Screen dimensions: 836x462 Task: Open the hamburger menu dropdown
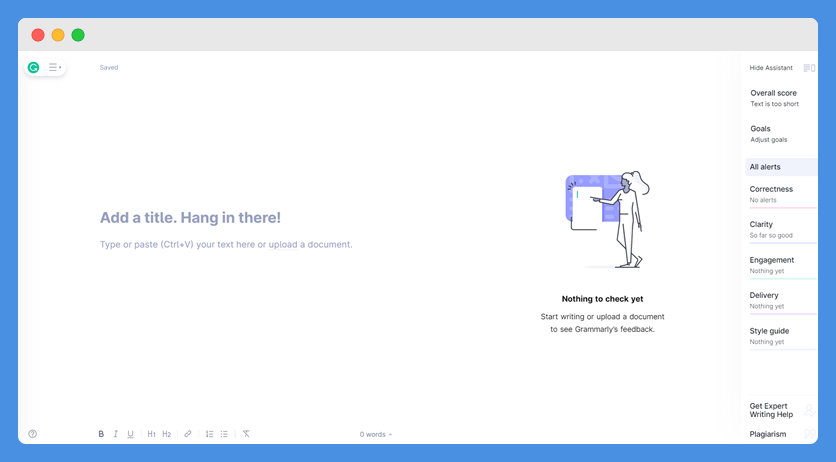(x=54, y=67)
